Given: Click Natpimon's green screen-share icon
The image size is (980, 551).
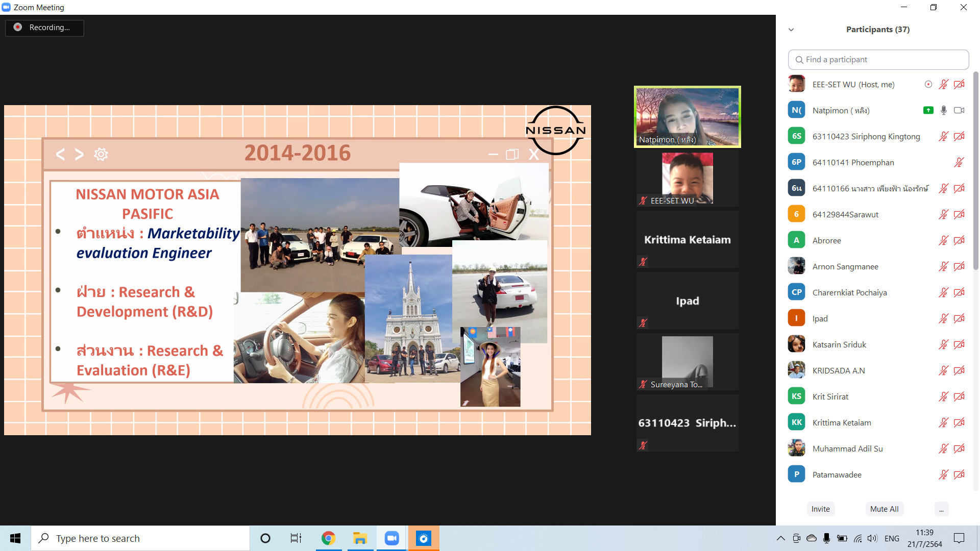Looking at the screenshot, I should click(x=928, y=110).
